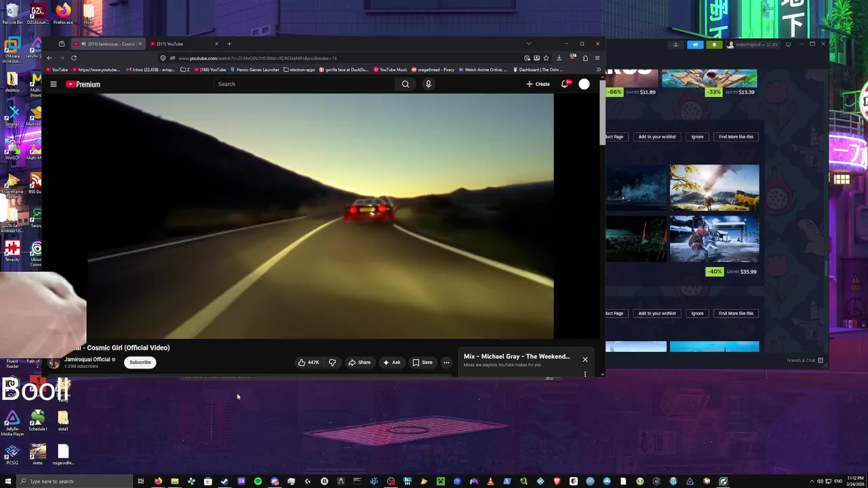The width and height of the screenshot is (868, 488).
Task: Click Find More like this in upper Steam row
Action: (x=736, y=137)
